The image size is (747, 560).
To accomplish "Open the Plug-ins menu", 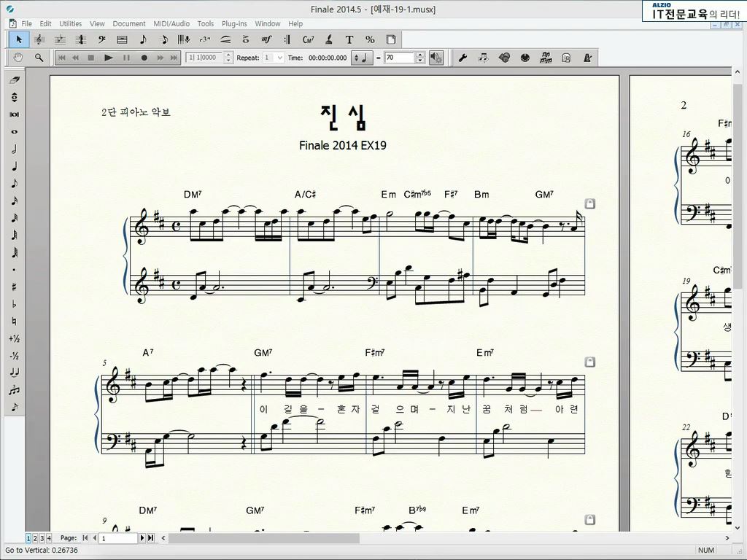I will pos(234,23).
